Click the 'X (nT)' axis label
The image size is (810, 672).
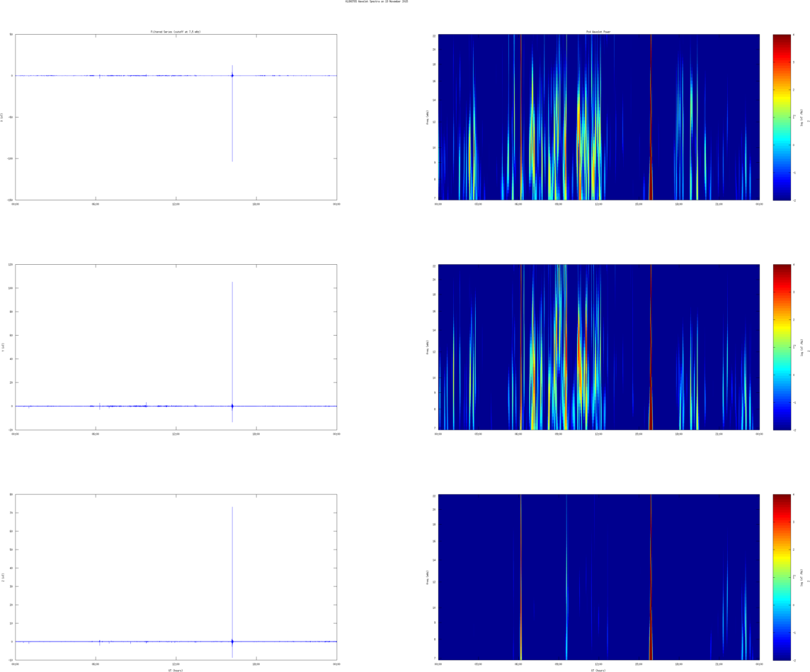[x=3, y=118]
